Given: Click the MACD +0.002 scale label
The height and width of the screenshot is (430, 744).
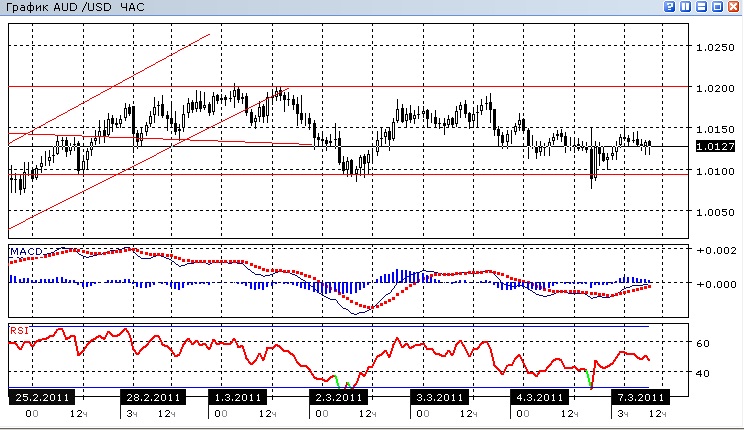Looking at the screenshot, I should click(x=716, y=250).
